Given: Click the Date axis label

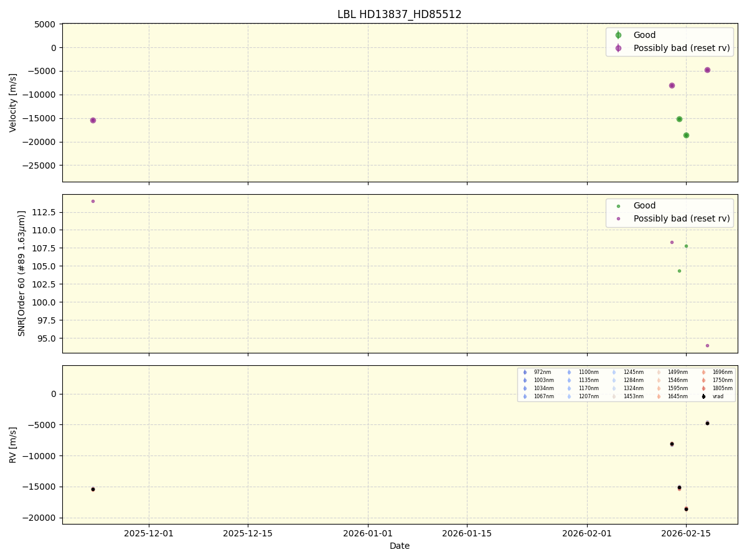Looking at the screenshot, I should click(399, 546).
